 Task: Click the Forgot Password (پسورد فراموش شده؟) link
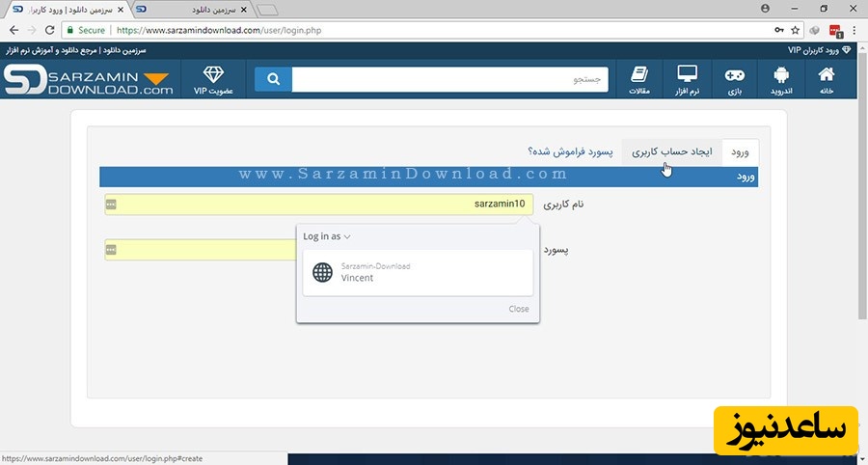[570, 152]
